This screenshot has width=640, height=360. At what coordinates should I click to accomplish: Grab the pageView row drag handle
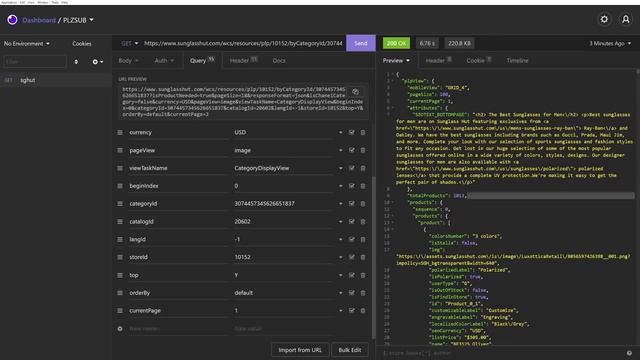pos(120,150)
